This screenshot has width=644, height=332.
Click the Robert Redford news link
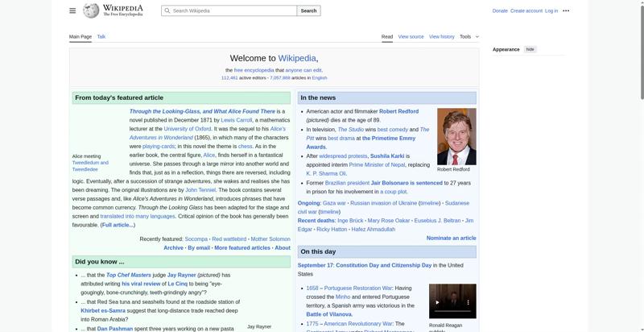click(x=398, y=111)
